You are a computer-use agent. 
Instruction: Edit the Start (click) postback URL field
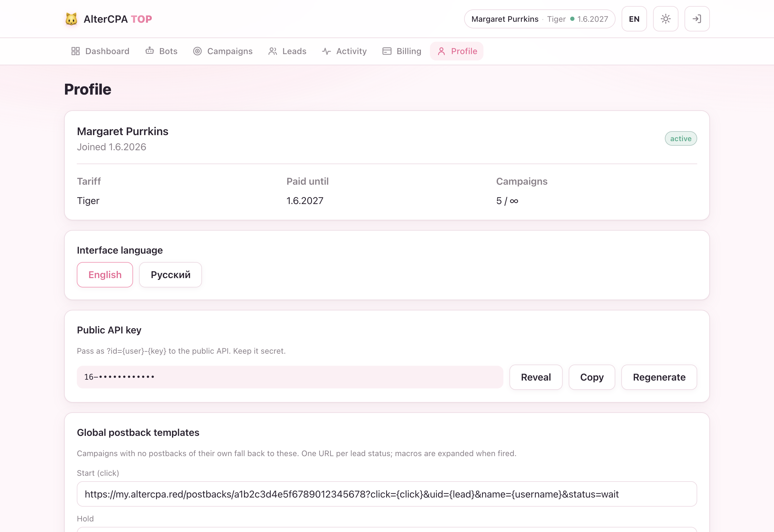coord(387,494)
